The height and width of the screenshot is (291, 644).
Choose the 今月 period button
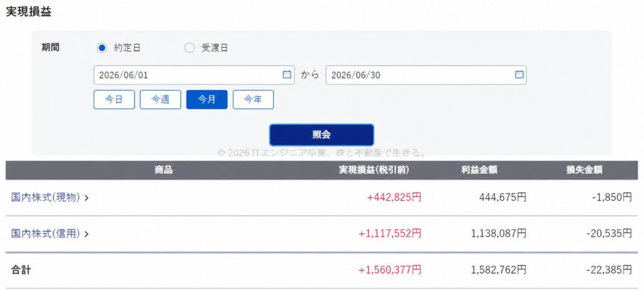206,100
